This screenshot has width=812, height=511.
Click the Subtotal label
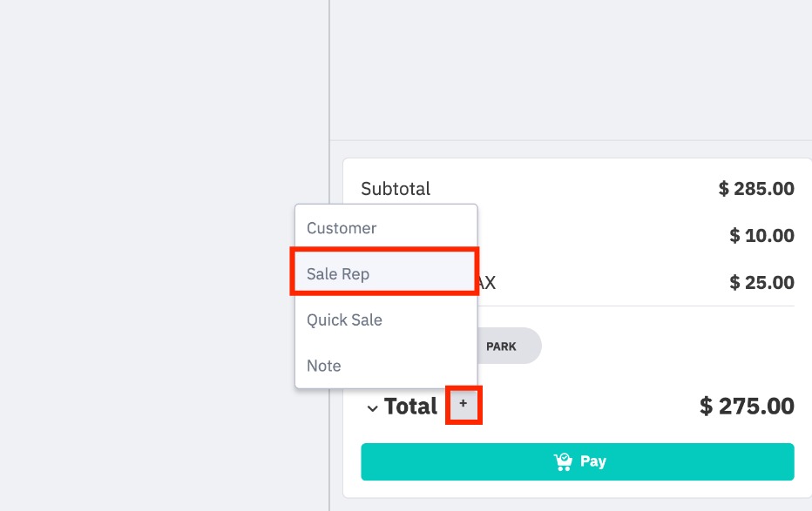tap(396, 189)
